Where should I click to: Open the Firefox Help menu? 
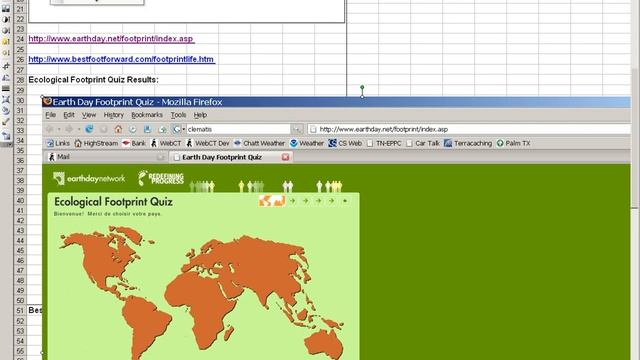click(x=200, y=115)
